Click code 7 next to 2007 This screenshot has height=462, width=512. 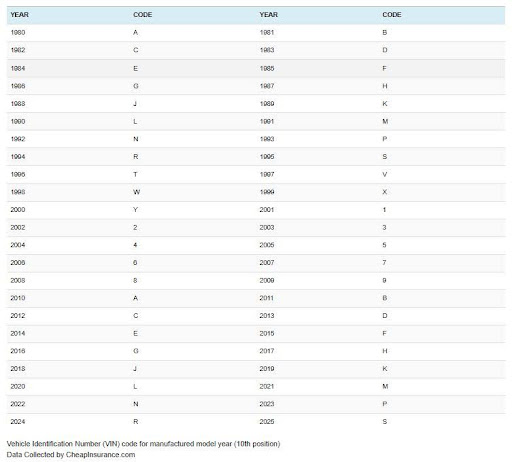pyautogui.click(x=384, y=263)
